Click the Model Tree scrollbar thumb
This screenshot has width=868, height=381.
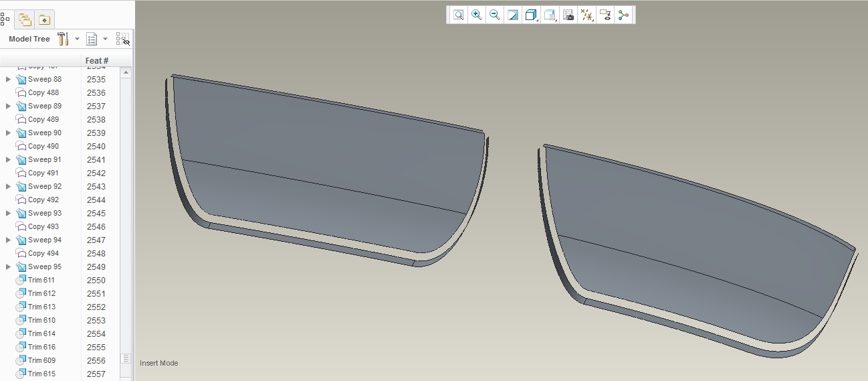point(125,358)
